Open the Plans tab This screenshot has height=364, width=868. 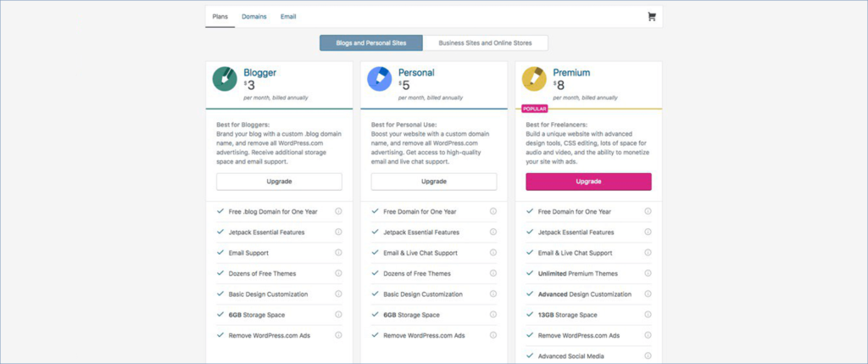(220, 16)
